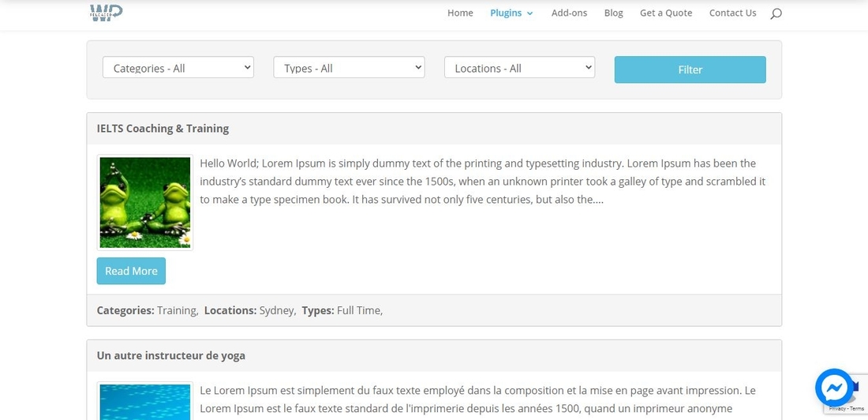Click the WP site logo
This screenshot has width=868, height=420.
(x=106, y=12)
